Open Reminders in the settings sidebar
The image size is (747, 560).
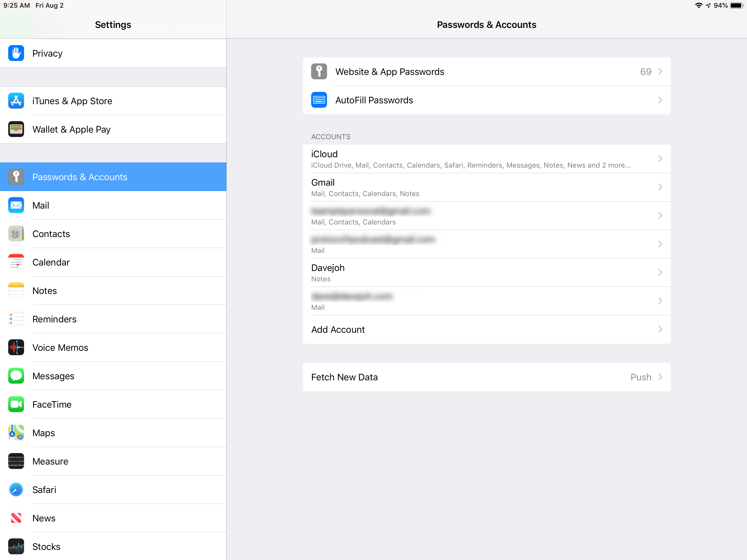click(x=113, y=319)
